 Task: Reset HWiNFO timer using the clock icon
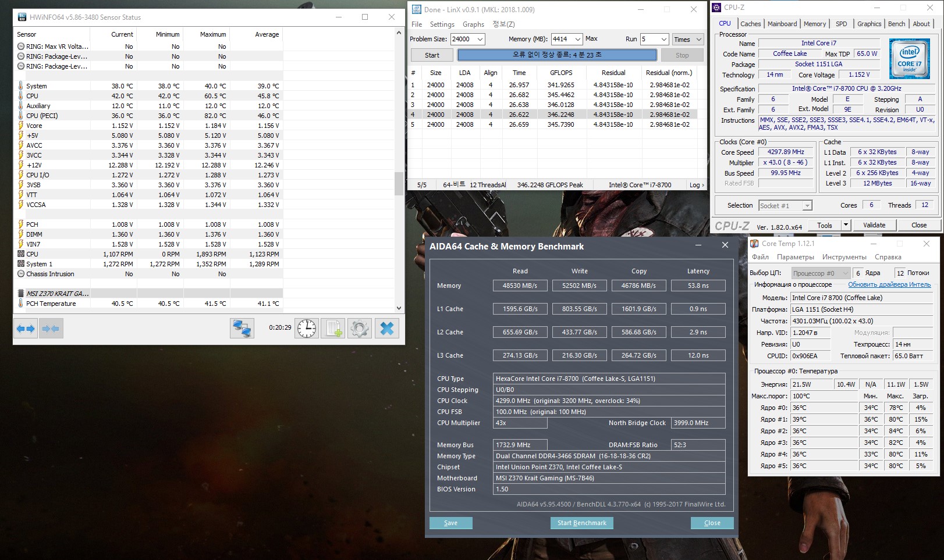point(307,329)
